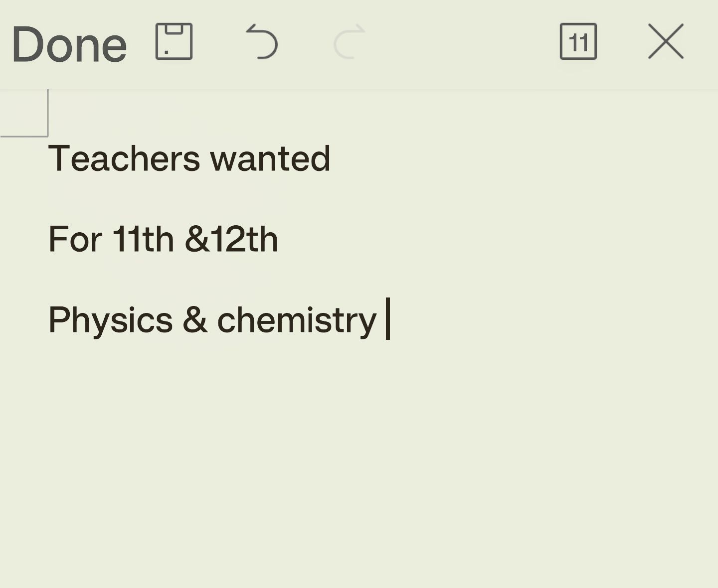
Task: Tap the Done button
Action: tap(69, 45)
